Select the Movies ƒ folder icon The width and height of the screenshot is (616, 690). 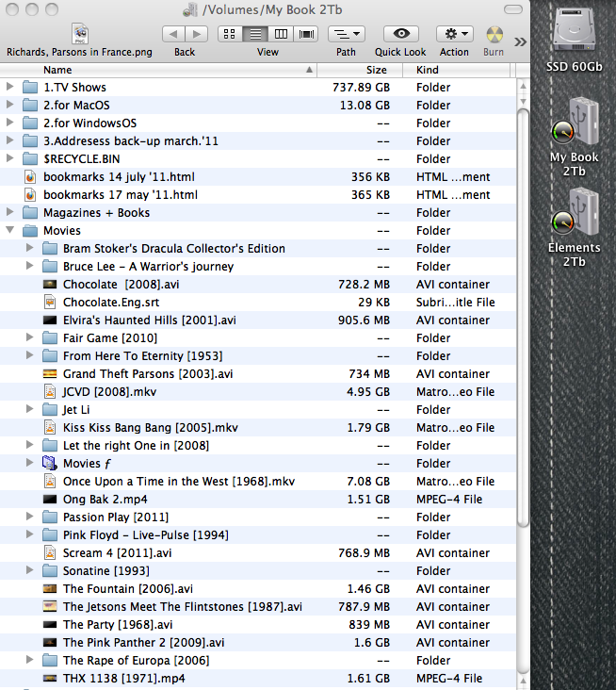coord(50,463)
